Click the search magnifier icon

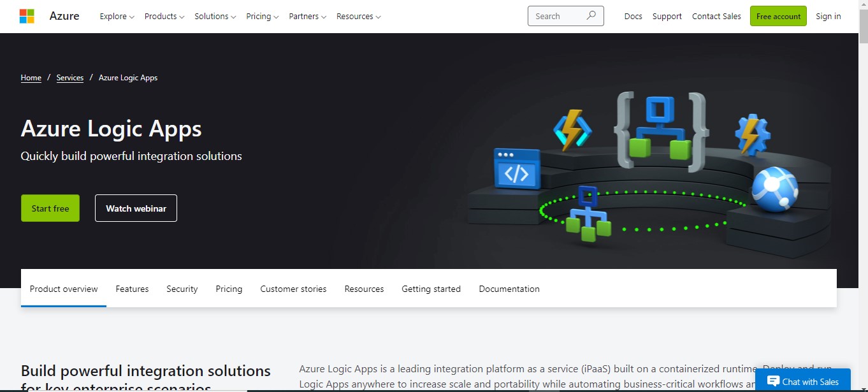tap(591, 16)
